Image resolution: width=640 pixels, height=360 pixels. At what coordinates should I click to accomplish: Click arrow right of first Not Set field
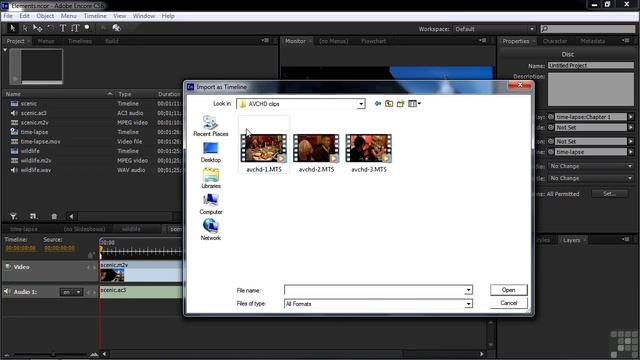pos(631,127)
